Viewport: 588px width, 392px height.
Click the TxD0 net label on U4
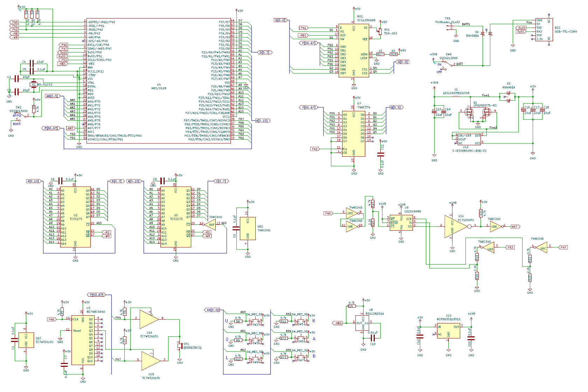pyautogui.click(x=63, y=52)
